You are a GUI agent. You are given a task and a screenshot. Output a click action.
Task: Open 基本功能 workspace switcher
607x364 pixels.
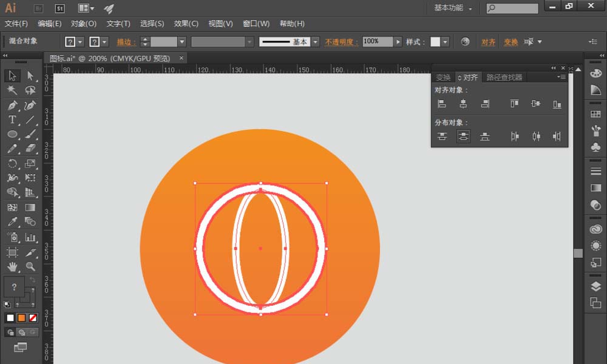(453, 8)
